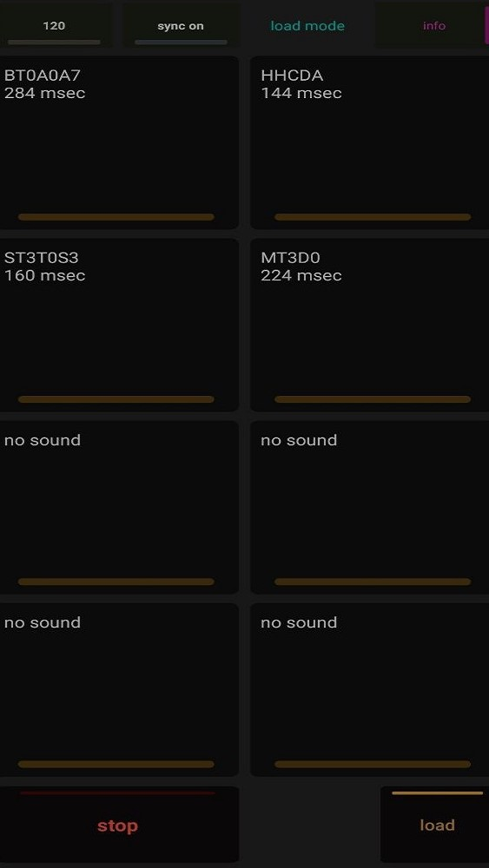Click level bar under ST3T0S3 pad
Screen dimensions: 489x868
point(116,399)
